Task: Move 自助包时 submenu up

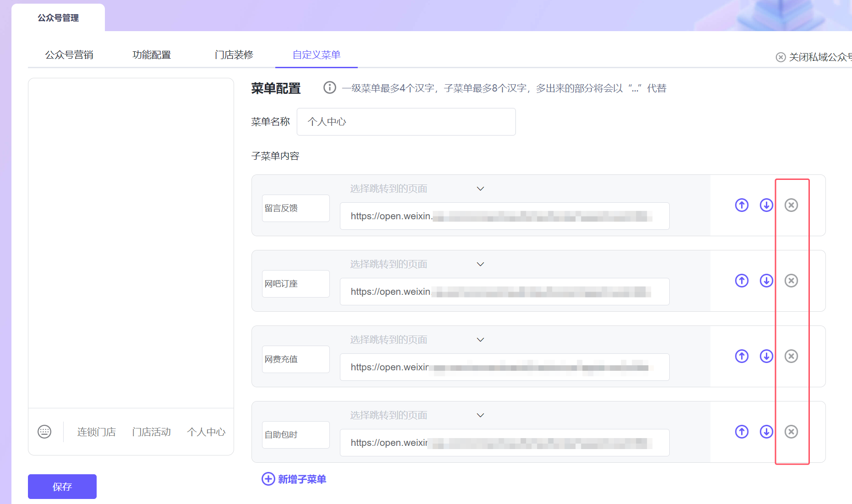Action: point(742,432)
